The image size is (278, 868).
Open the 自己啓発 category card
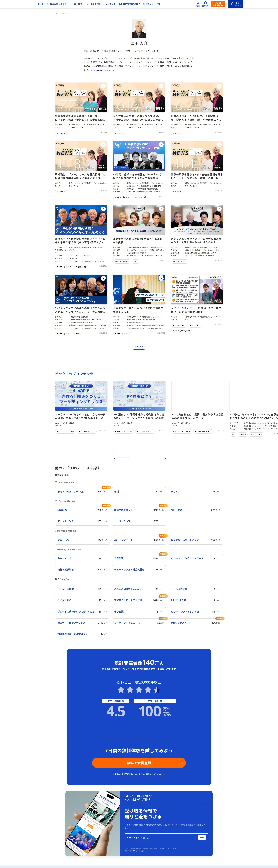click(x=139, y=558)
